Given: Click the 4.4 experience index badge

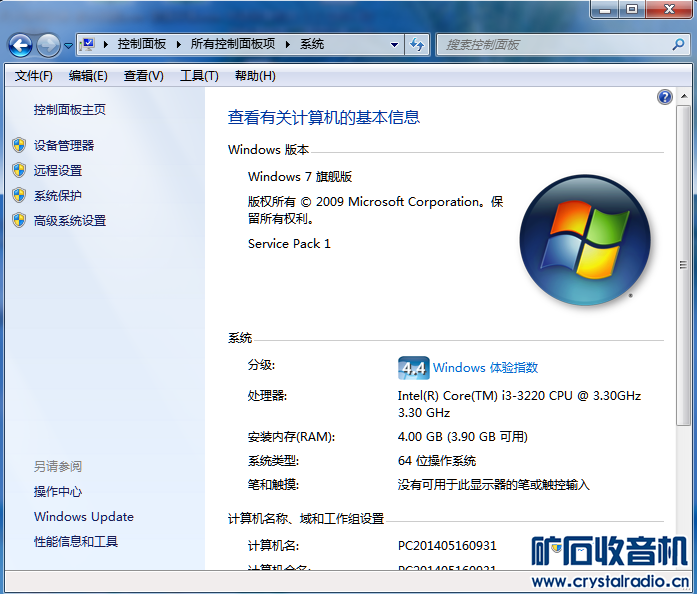Looking at the screenshot, I should coord(413,368).
